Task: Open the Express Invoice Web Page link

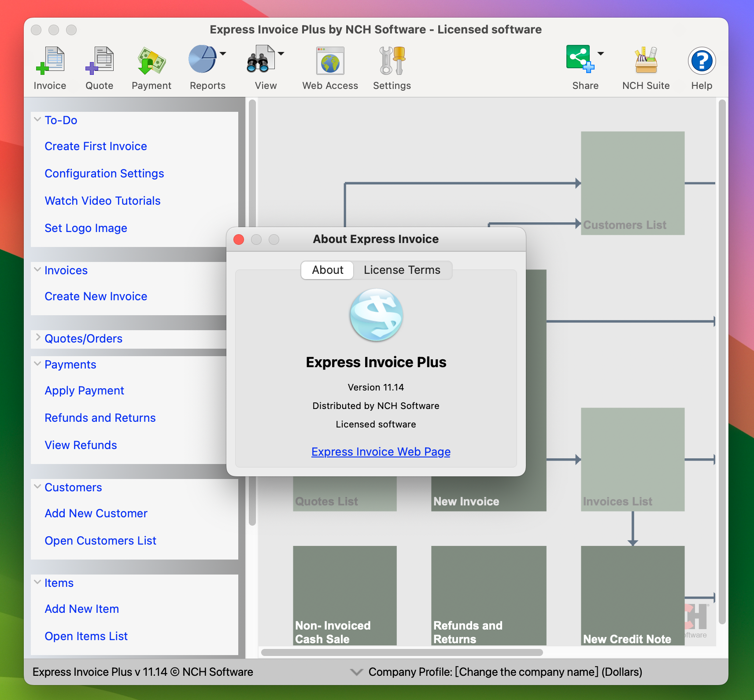Action: (x=381, y=452)
